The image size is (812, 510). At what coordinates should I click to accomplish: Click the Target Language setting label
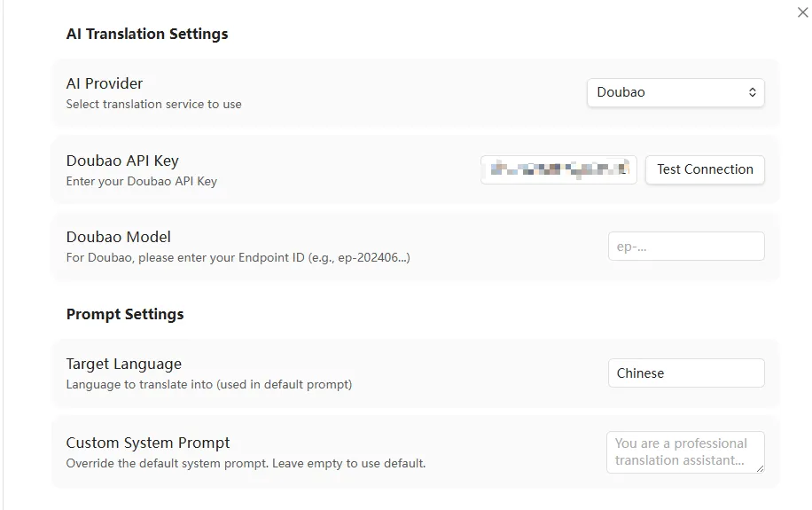tap(124, 364)
